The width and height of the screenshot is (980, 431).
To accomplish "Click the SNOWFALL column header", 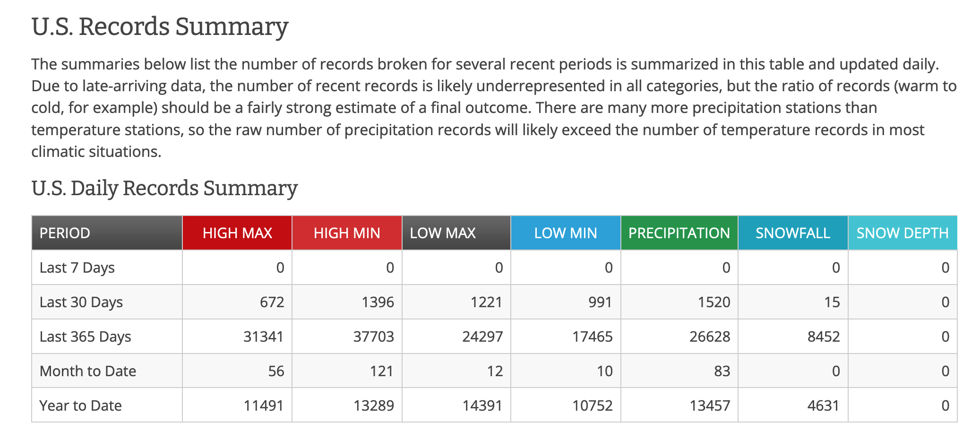I will pos(793,233).
